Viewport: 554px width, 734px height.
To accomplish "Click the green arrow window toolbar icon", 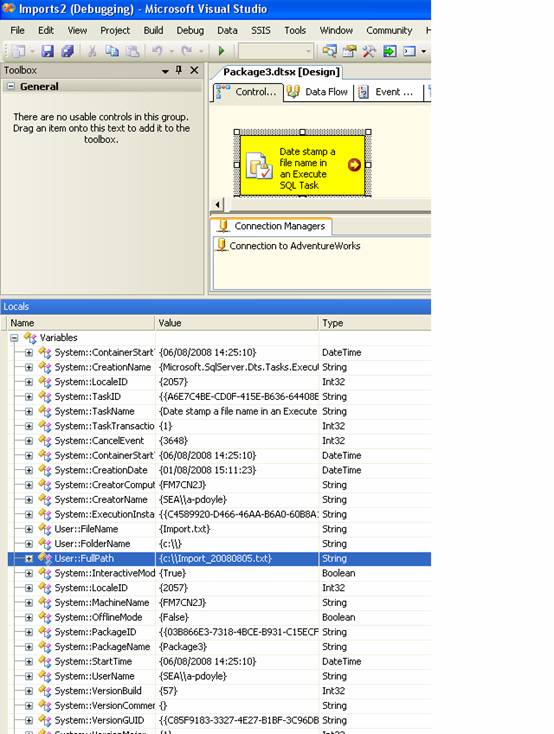I will point(390,51).
